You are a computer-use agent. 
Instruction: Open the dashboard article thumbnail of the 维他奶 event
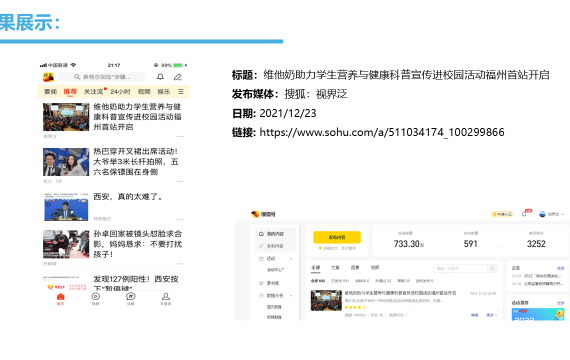[326, 300]
